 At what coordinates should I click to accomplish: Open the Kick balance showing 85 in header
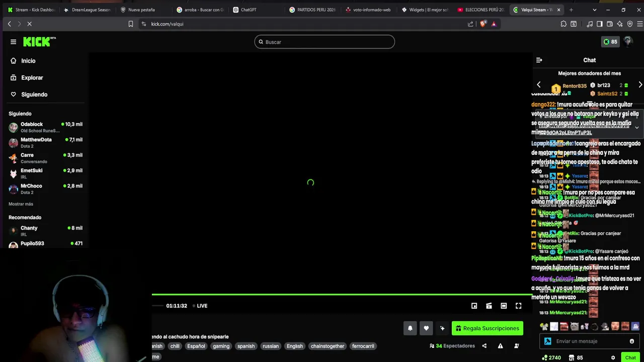610,42
